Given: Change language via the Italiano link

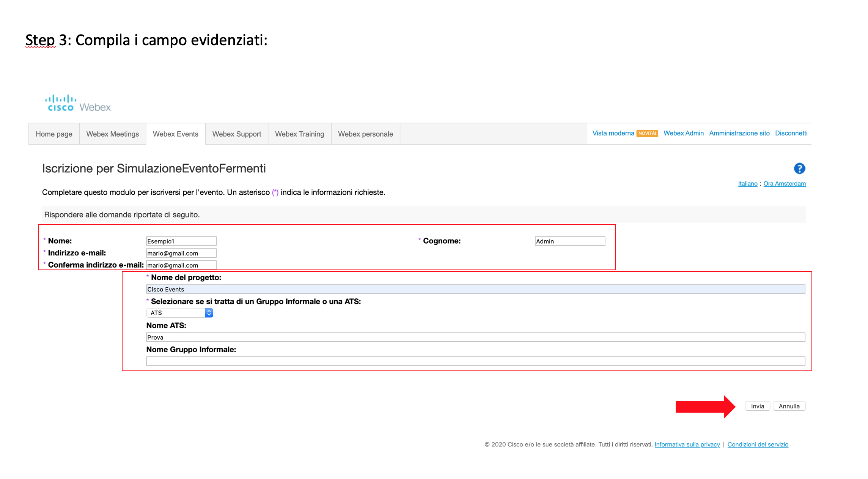Looking at the screenshot, I should pos(748,184).
